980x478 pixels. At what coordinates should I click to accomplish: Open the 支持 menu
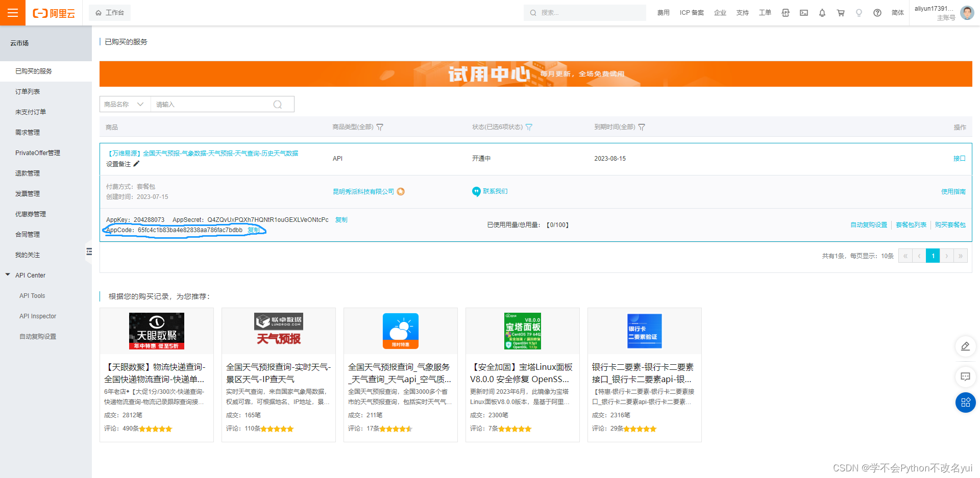tap(743, 13)
